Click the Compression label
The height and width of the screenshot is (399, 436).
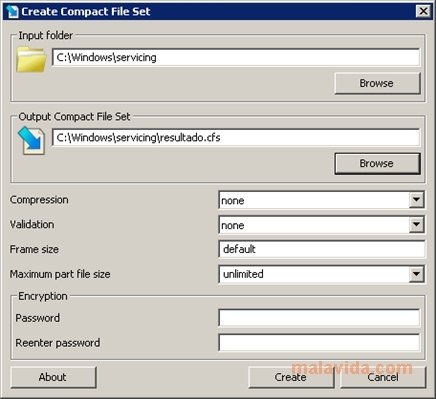(39, 200)
